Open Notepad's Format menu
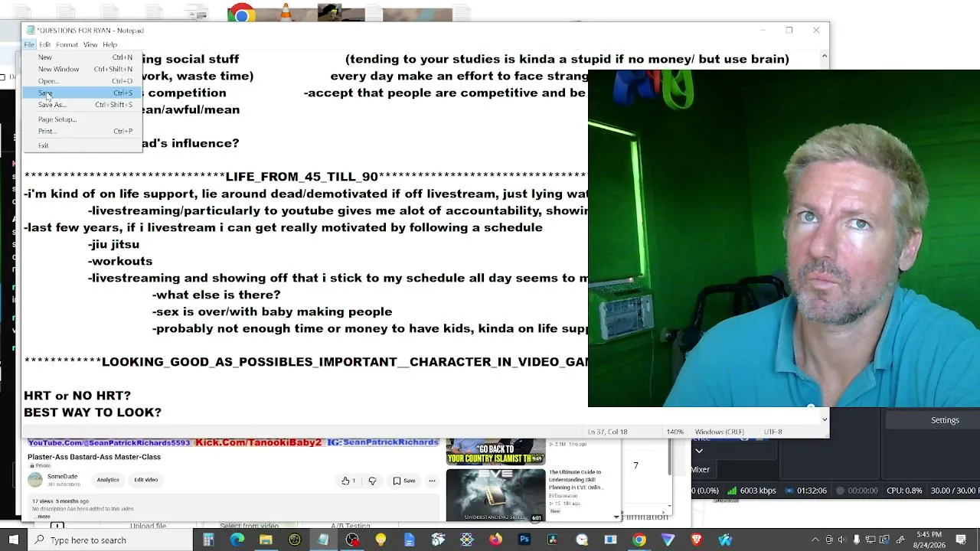 point(67,44)
